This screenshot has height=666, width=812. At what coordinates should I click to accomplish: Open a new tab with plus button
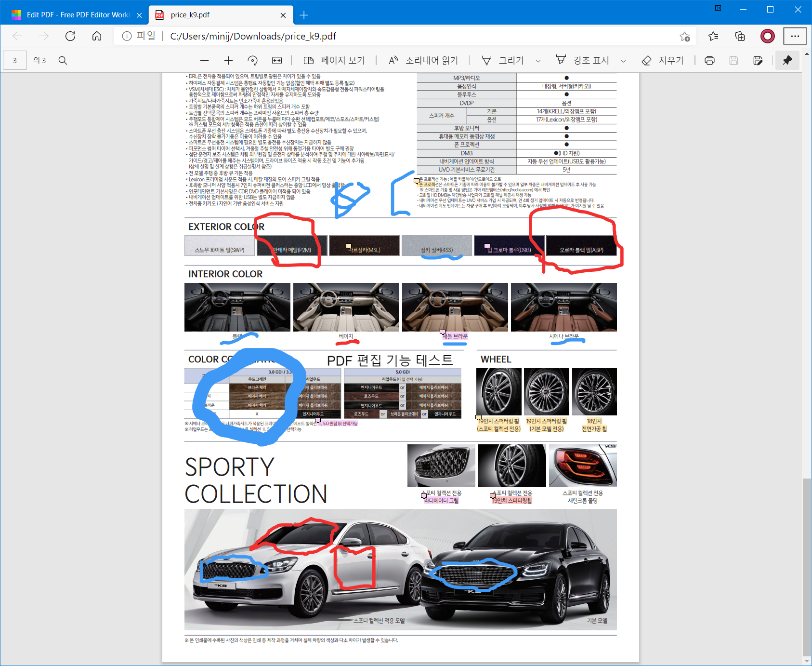(x=304, y=15)
